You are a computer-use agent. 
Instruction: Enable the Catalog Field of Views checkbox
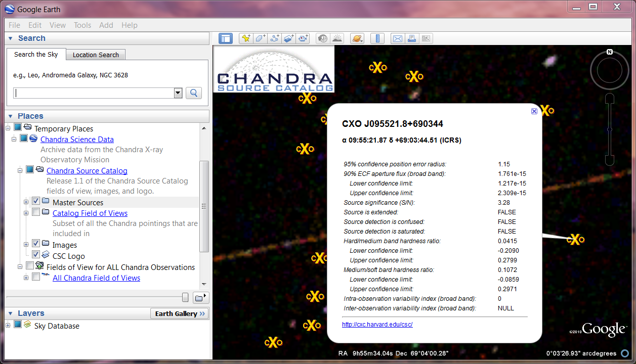point(36,213)
